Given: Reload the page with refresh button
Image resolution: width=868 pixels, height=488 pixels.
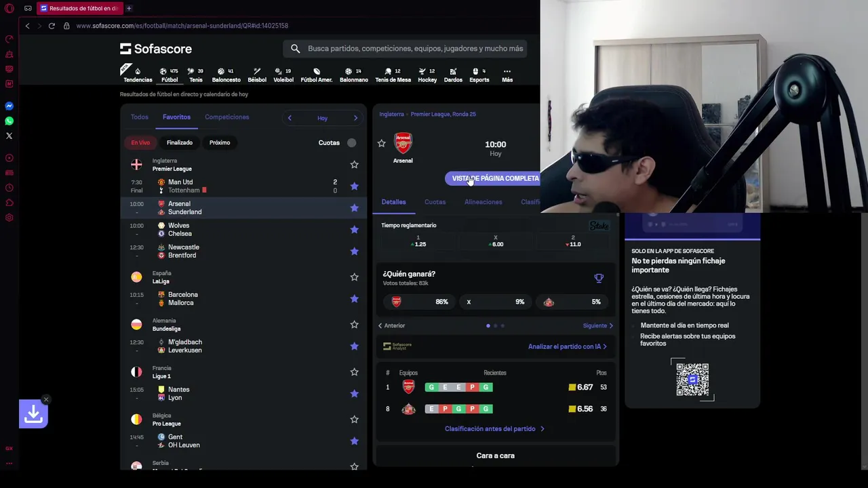Looking at the screenshot, I should [x=52, y=26].
